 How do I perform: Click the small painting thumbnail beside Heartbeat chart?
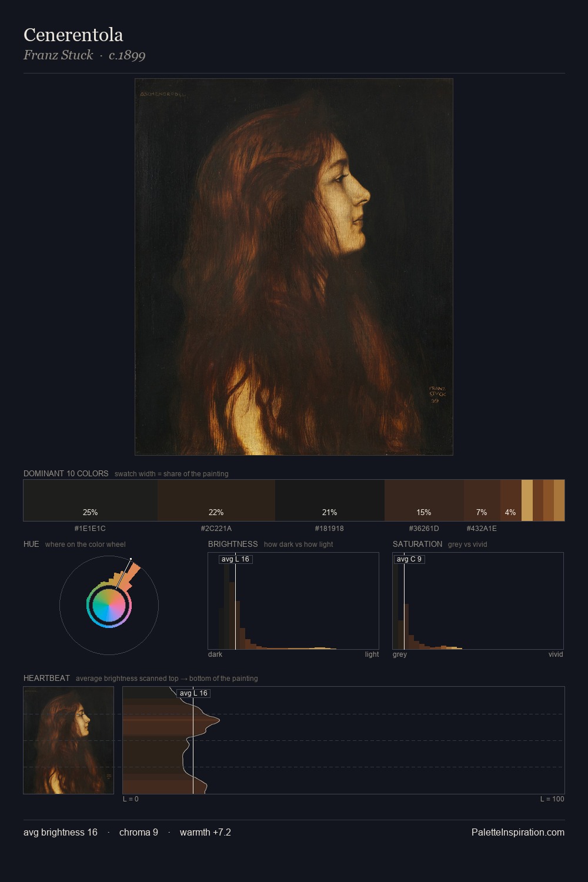[x=69, y=740]
